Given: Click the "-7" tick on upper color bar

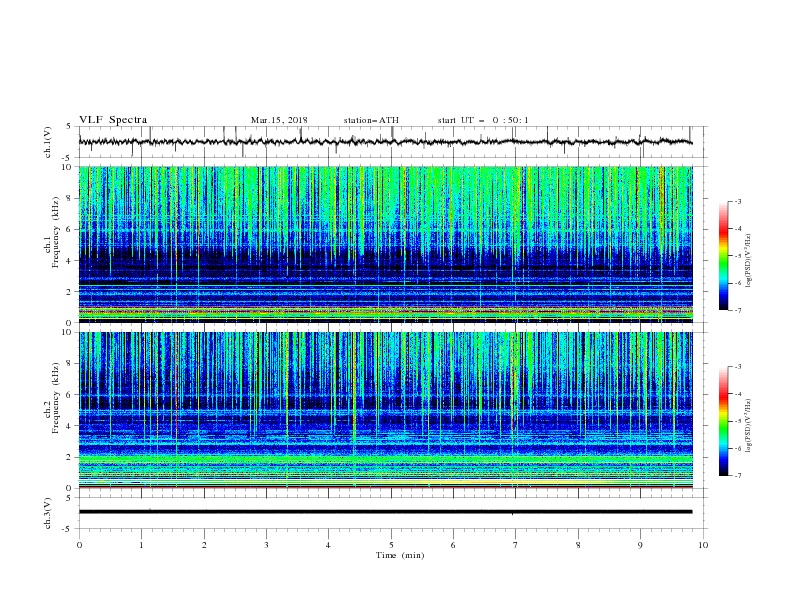Looking at the screenshot, I should [737, 310].
